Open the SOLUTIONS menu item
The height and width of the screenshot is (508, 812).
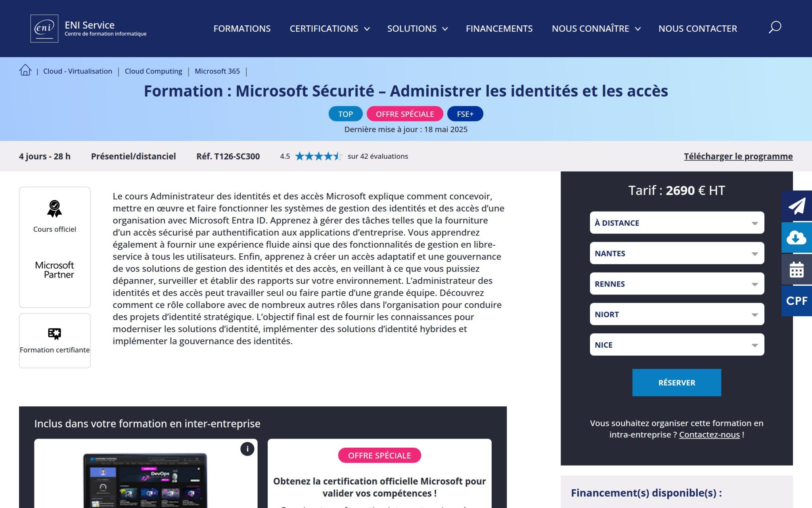pos(412,29)
